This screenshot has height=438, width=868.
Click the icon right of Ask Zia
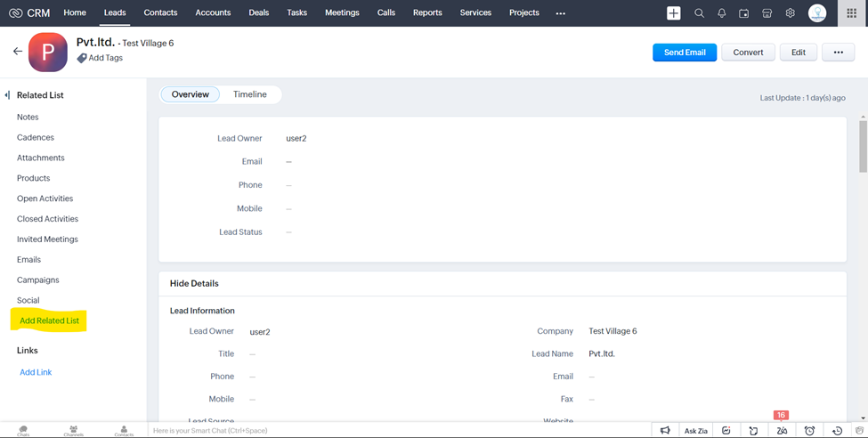coord(726,430)
